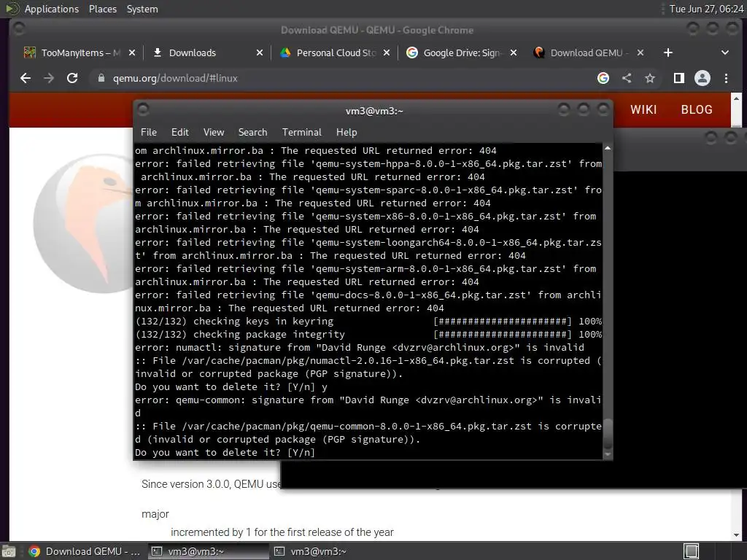Click terminal scrollbar up arrow
This screenshot has width=747, height=560.
click(x=608, y=148)
